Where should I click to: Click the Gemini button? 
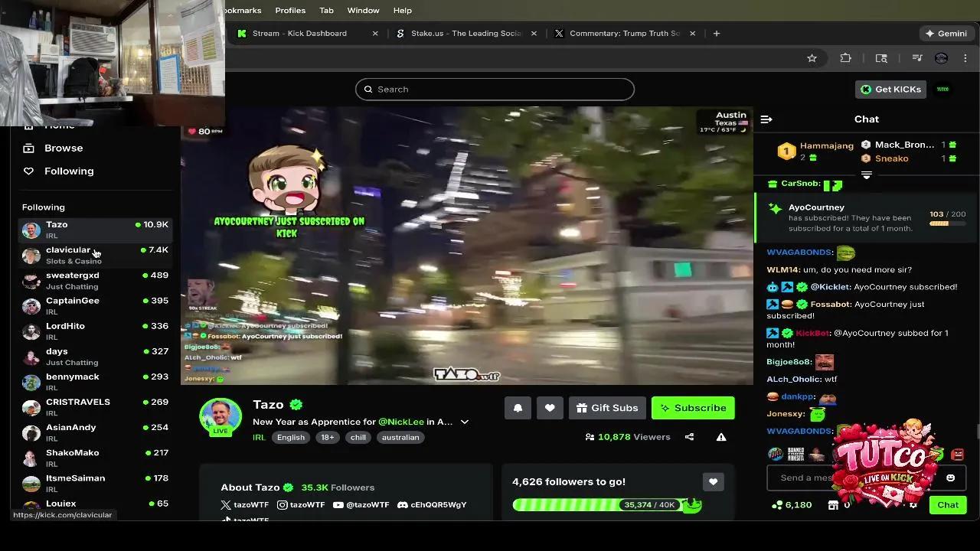click(946, 34)
